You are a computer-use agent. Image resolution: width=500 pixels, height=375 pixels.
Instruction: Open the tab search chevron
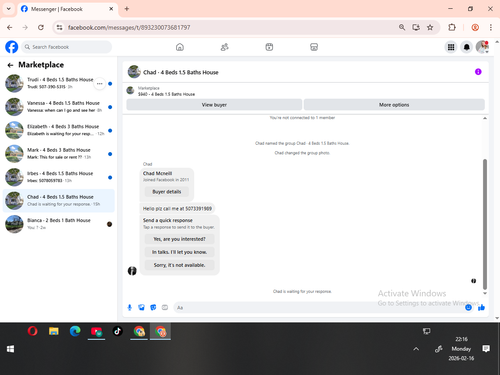point(9,9)
